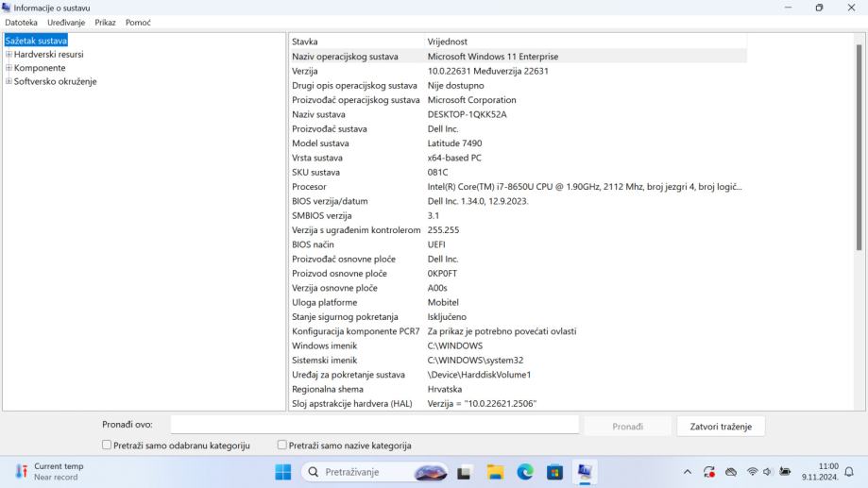Image resolution: width=868 pixels, height=488 pixels.
Task: Enable 'Pretraži samo odabranu kategoriju' checkbox
Action: tap(107, 445)
